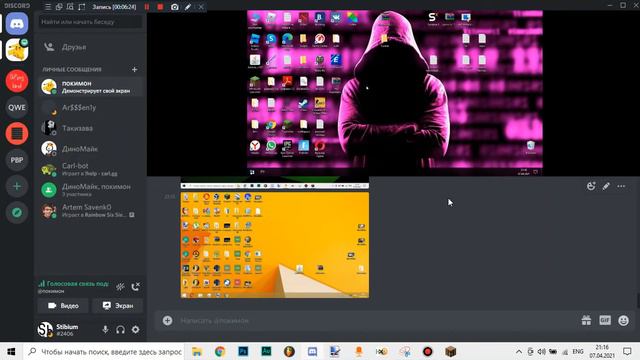This screenshot has height=360, width=640.
Task: Open the ДиноМайк, покимон group chat
Action: click(91, 190)
